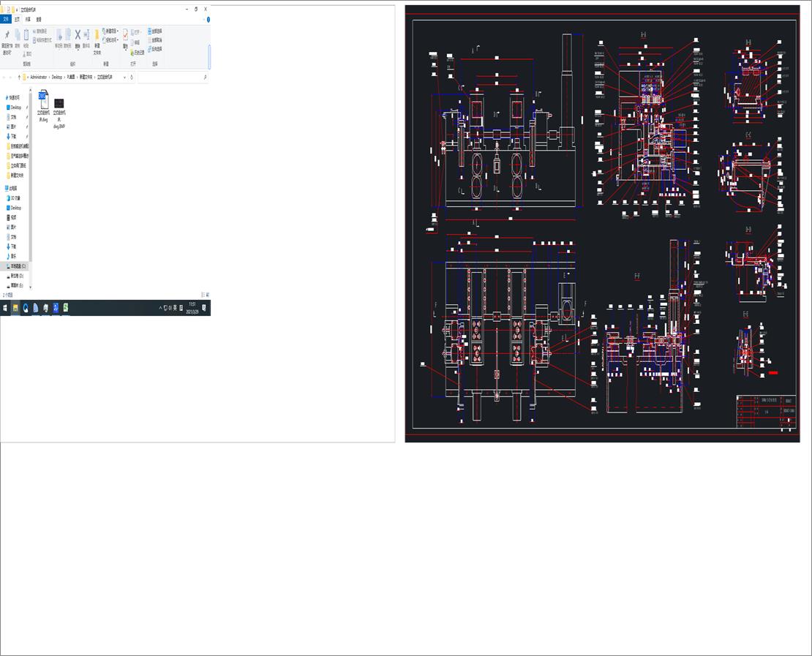Select the 立式组合机床.dwg file thumbnail
This screenshot has height=656, width=812.
[x=43, y=99]
